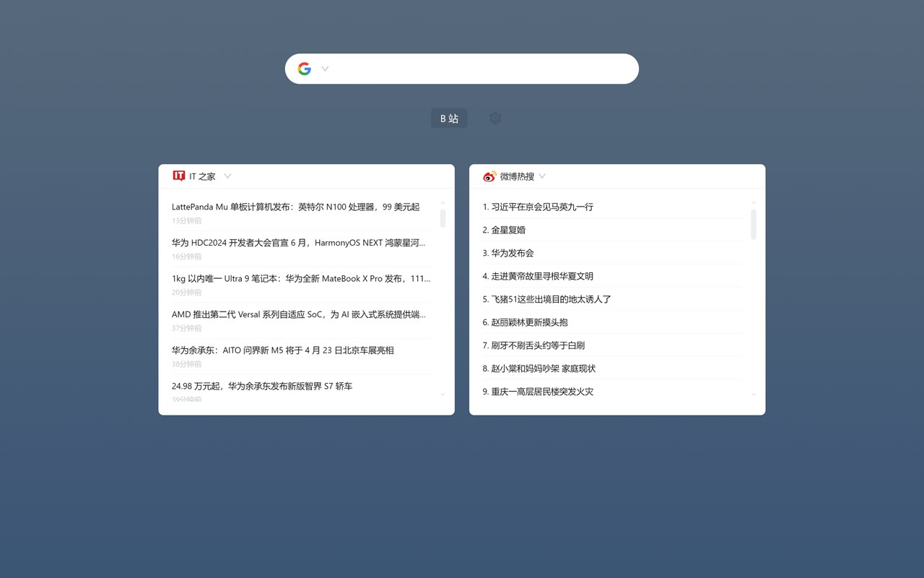This screenshot has height=578, width=924.
Task: Open hot search 飞猪51这些出境目的地太诱人了
Action: pyautogui.click(x=546, y=299)
